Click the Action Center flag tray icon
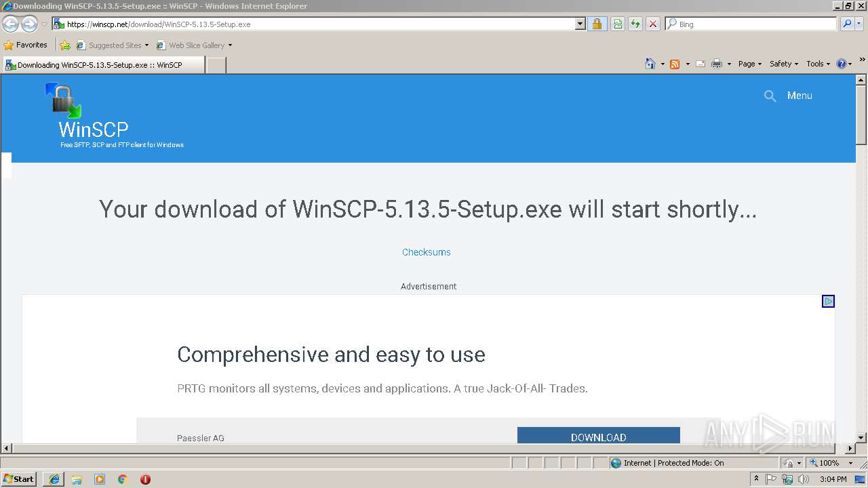 point(771,479)
